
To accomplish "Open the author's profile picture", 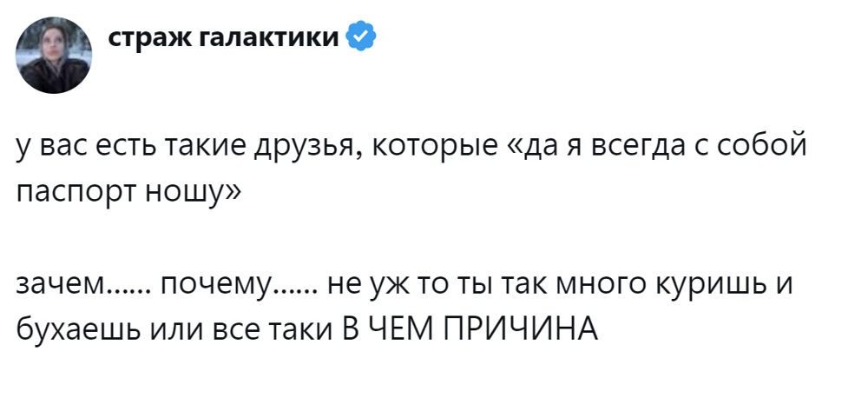I will pos(56,54).
